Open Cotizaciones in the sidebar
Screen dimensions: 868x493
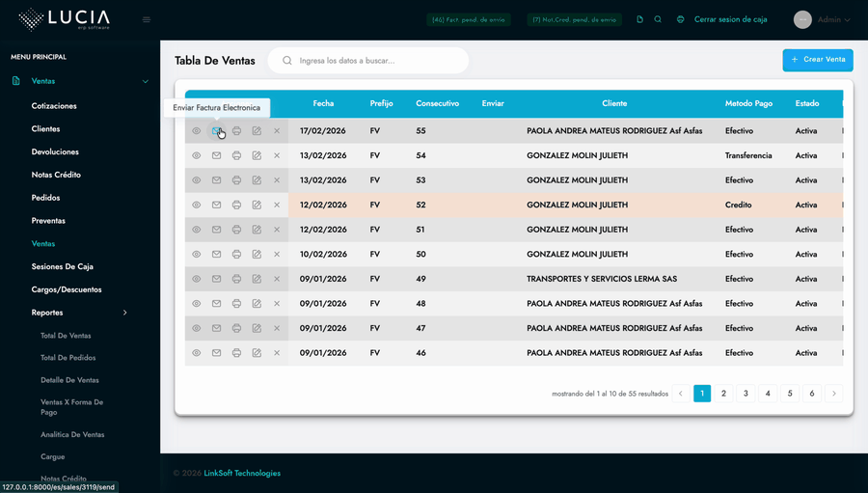[54, 106]
